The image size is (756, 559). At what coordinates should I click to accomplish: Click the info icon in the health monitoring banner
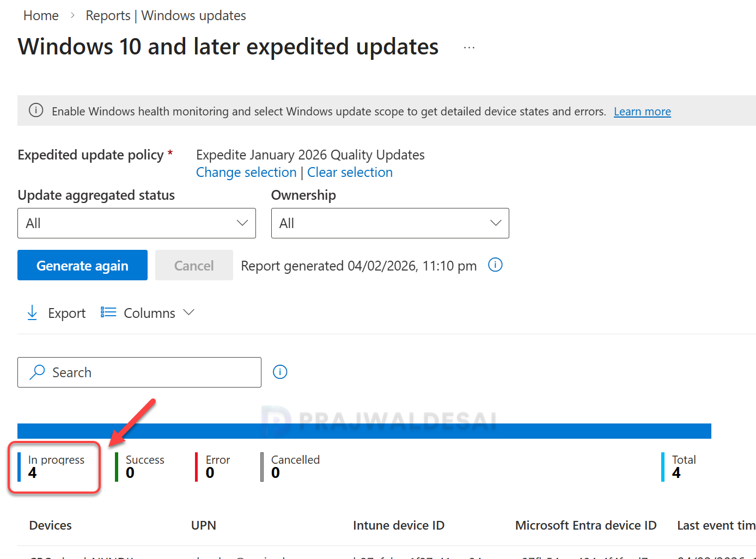pyautogui.click(x=36, y=110)
